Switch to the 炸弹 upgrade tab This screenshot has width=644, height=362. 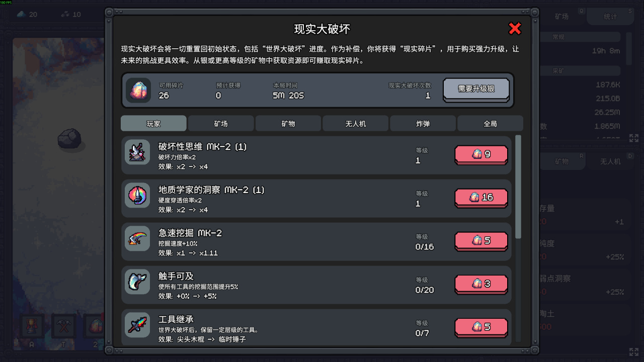pos(423,124)
